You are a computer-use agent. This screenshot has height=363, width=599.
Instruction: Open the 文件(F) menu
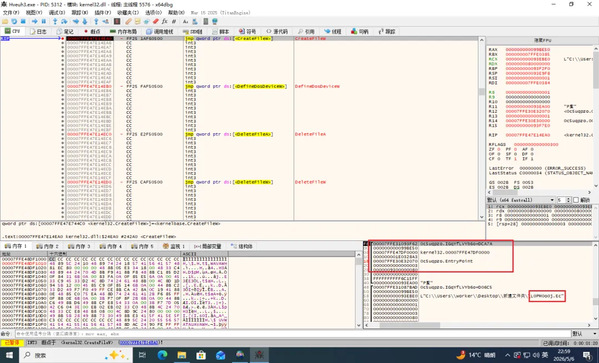tap(11, 13)
